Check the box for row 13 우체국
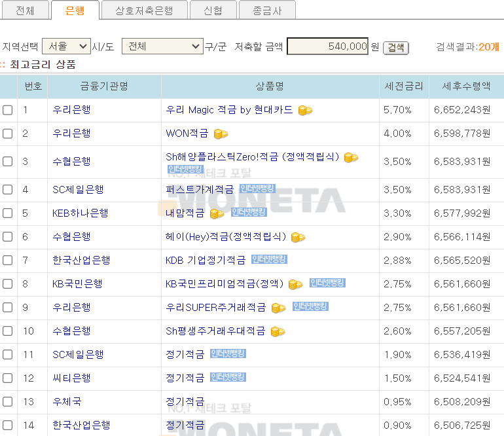504x436 pixels. coord(8,401)
